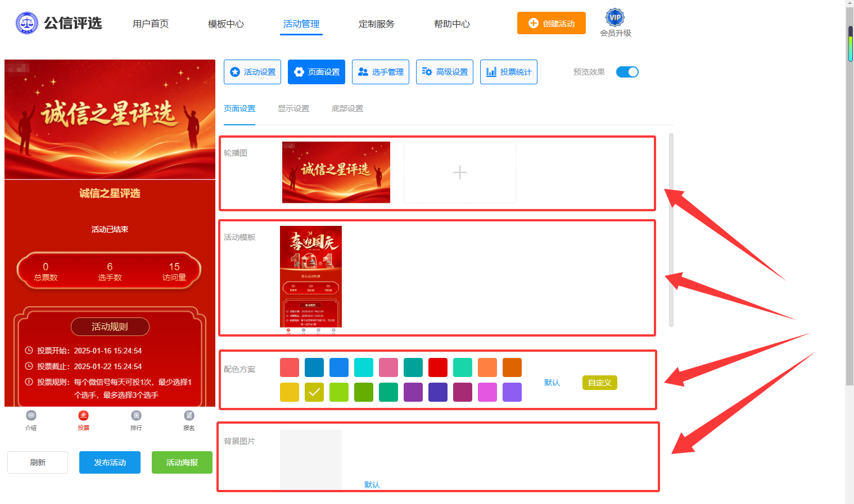Click the plus tile to add carousel image

point(460,172)
